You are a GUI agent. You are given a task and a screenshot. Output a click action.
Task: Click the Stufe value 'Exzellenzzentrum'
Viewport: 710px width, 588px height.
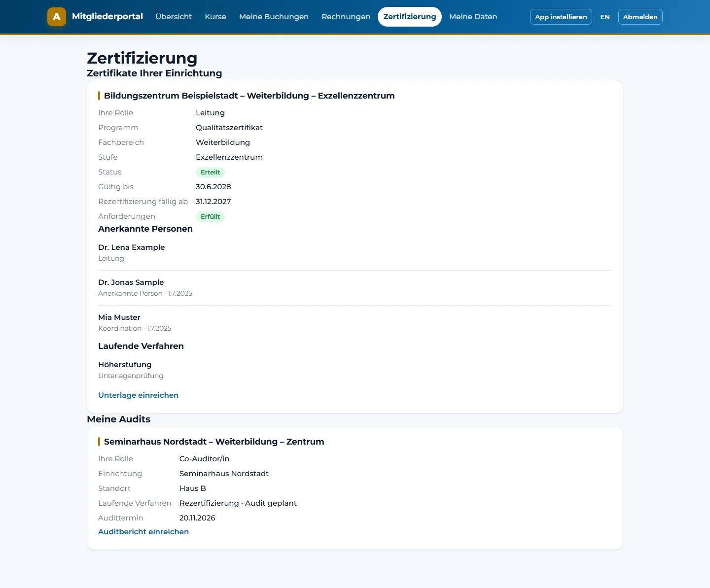pos(229,157)
